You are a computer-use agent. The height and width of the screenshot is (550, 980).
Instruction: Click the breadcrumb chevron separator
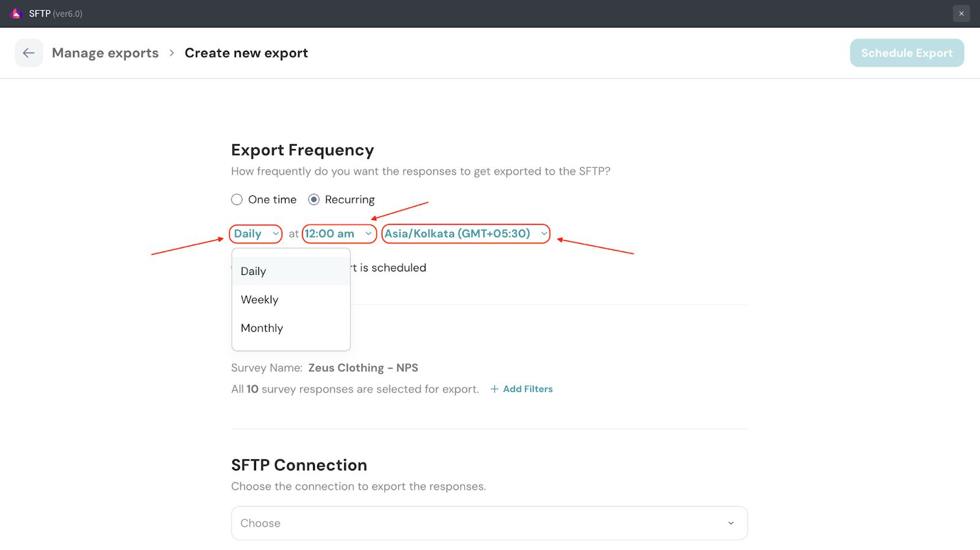coord(171,53)
